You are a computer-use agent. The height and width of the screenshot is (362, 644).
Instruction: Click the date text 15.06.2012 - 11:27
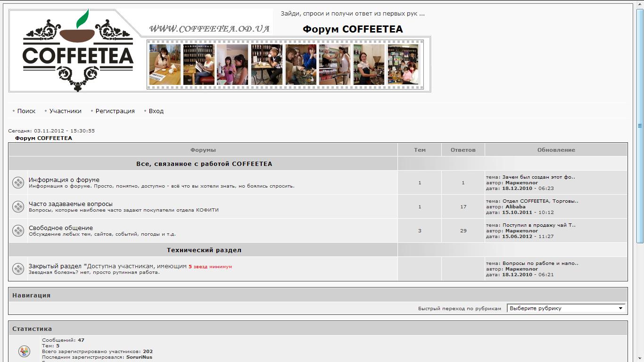tap(528, 237)
